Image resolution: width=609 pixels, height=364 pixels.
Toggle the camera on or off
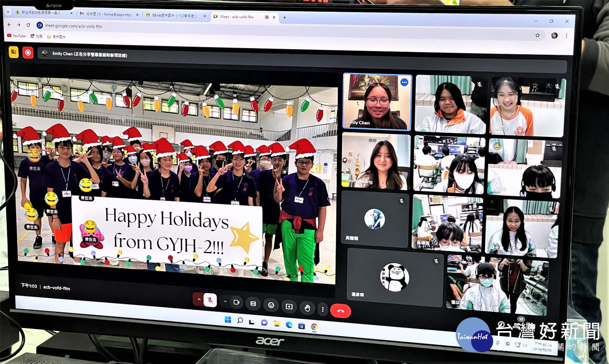(x=236, y=302)
